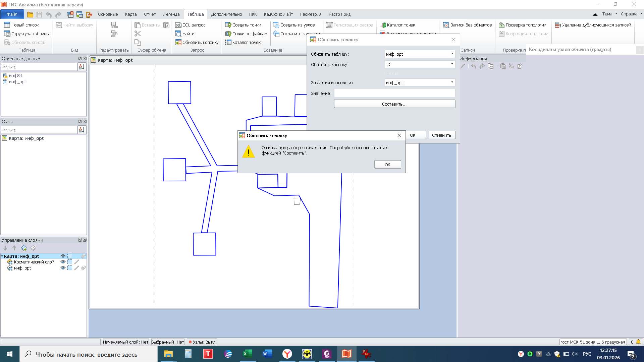
Task: Click add layer icon in Управление слоями
Action: (24, 248)
